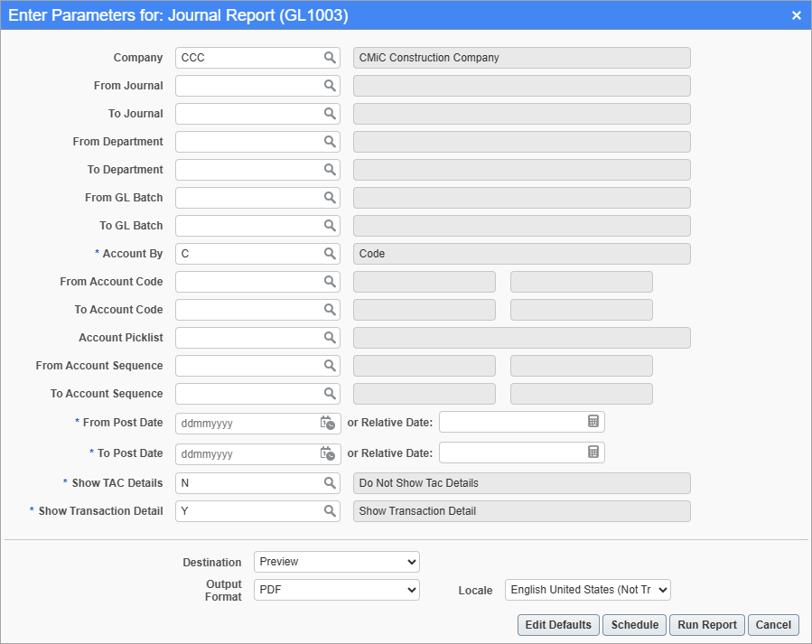Screen dimensions: 812x644
Task: Click the Run Report button
Action: pos(706,624)
